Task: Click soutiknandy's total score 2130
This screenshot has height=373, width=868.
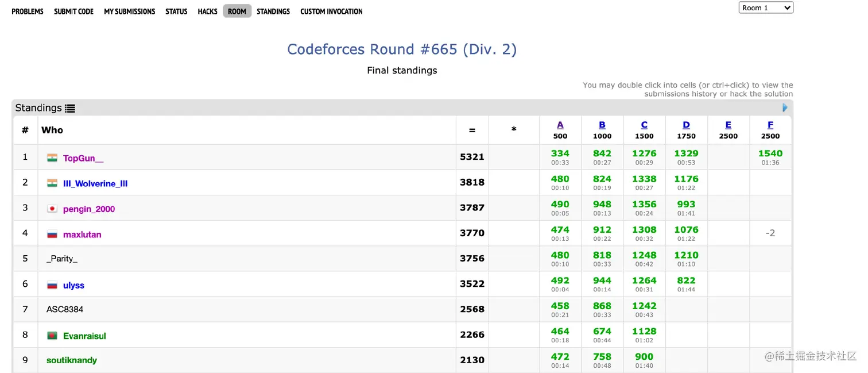Action: [472, 360]
